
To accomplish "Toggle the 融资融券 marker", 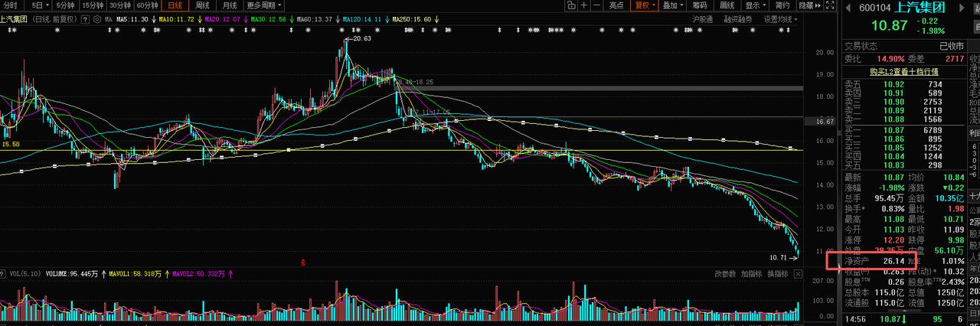I will 738,18.
